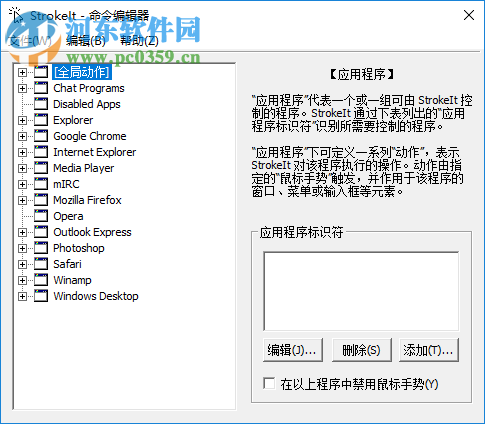Viewport: 485px width, 424px height.
Task: Select the Explorer tree entry
Action: (x=73, y=120)
